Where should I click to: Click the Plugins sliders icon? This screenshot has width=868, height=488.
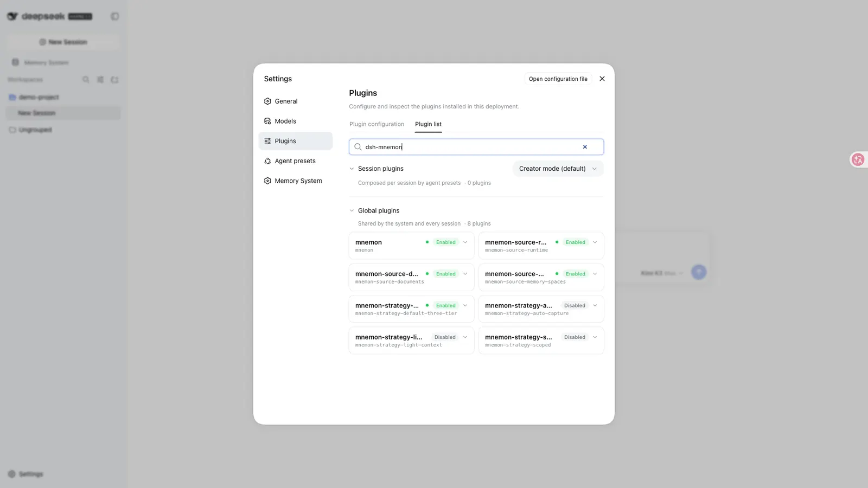[267, 141]
